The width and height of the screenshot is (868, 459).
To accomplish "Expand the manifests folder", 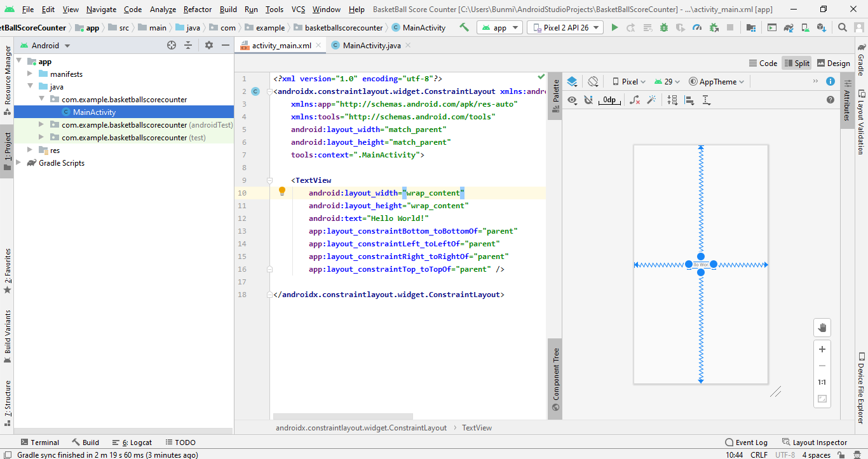I will 31,74.
